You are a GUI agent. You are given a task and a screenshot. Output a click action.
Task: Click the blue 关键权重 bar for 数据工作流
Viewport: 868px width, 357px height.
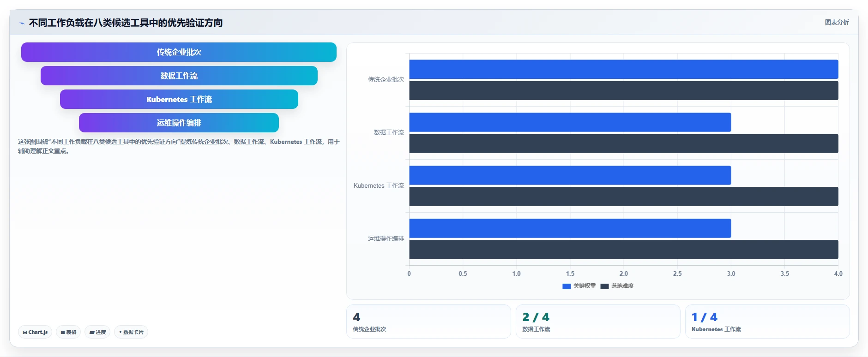point(570,122)
